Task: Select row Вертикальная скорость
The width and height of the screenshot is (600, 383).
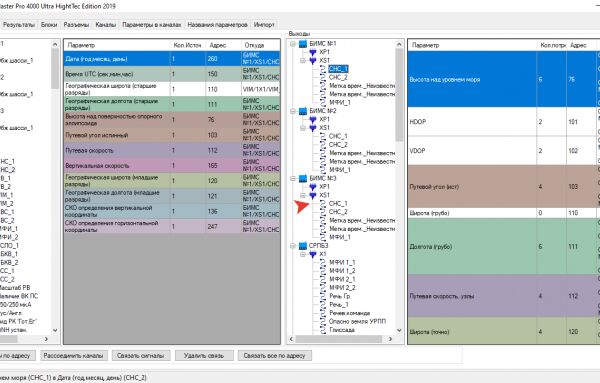Action: point(172,166)
